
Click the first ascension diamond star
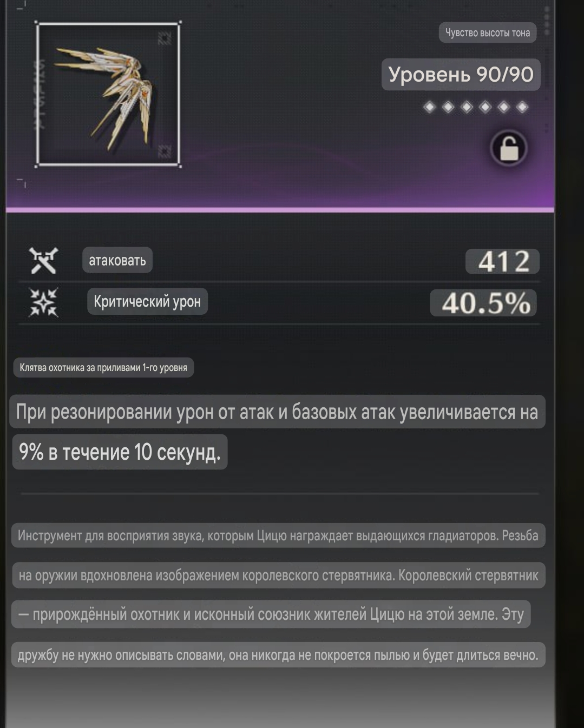click(x=429, y=107)
